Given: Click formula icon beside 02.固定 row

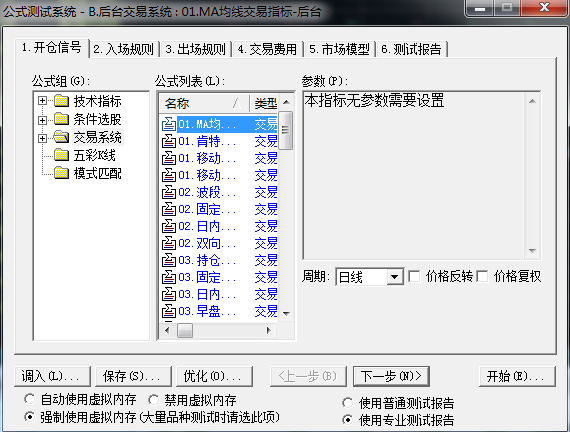Looking at the screenshot, I should pyautogui.click(x=169, y=209).
